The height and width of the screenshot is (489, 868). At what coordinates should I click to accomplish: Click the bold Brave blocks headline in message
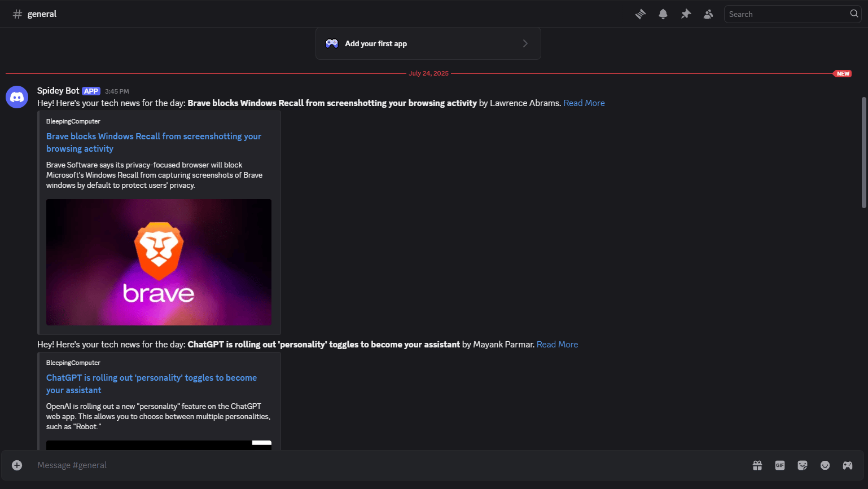[x=332, y=103]
